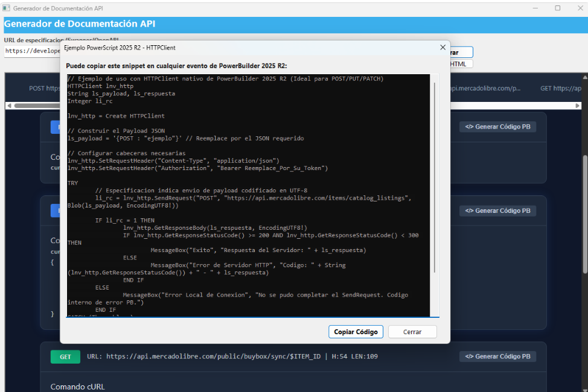588x392 pixels.
Task: Click the 'lnv_http = Create HTTPClient' line
Action: point(116,116)
